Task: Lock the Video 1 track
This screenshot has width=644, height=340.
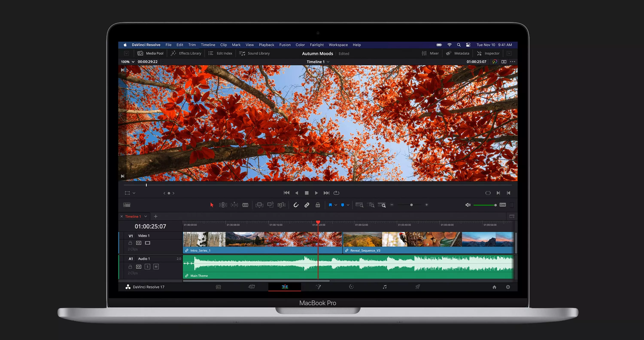Action: click(x=130, y=243)
